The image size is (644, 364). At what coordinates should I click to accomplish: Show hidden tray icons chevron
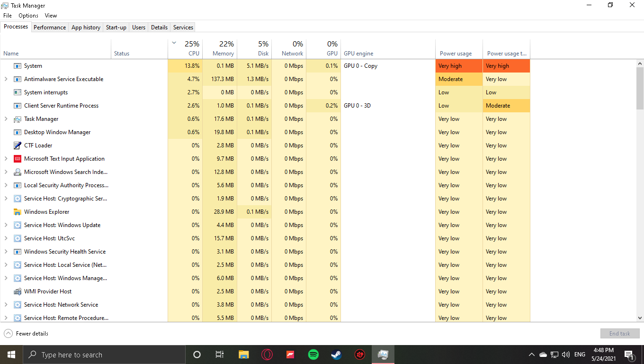[x=531, y=355]
